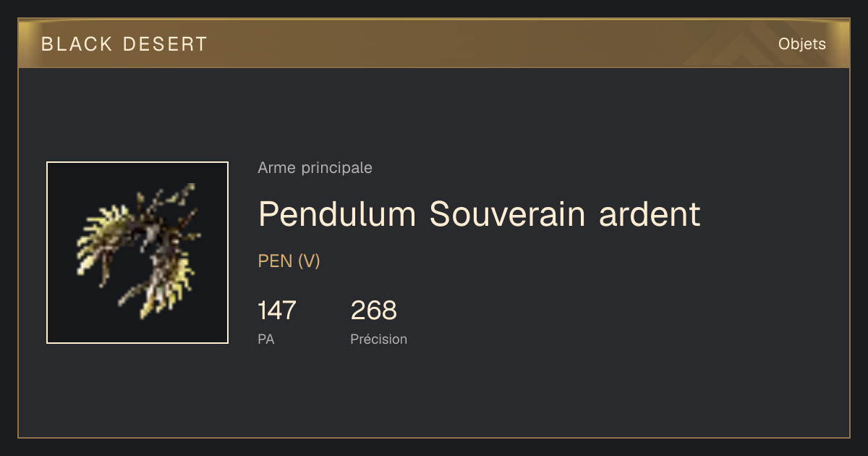Click the Arme principale item type label
Viewport: 868px width, 456px height.
click(x=315, y=168)
